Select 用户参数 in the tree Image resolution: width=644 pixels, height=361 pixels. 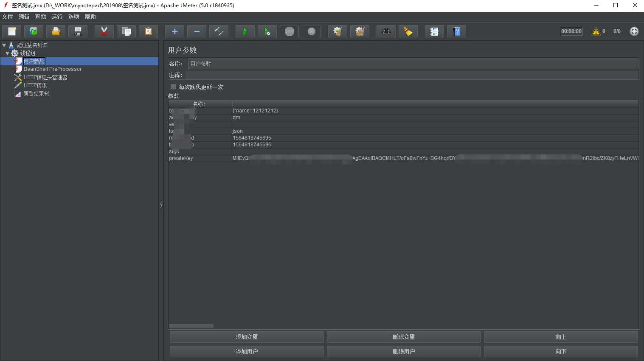[34, 61]
